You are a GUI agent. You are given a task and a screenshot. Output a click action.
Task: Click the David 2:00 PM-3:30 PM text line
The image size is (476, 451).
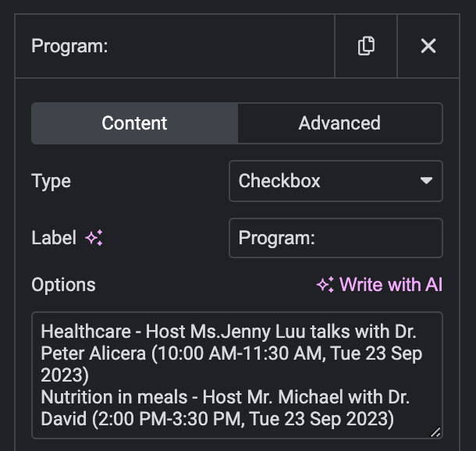click(218, 419)
